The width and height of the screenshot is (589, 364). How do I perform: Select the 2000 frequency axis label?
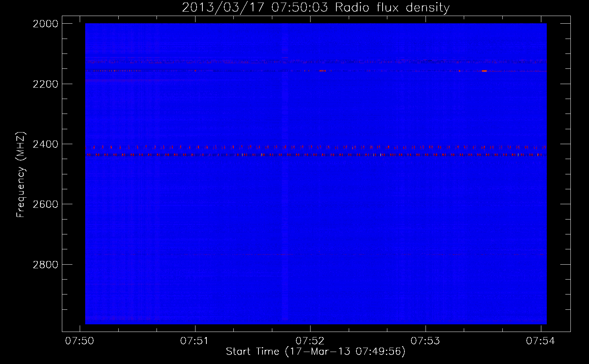(46, 24)
